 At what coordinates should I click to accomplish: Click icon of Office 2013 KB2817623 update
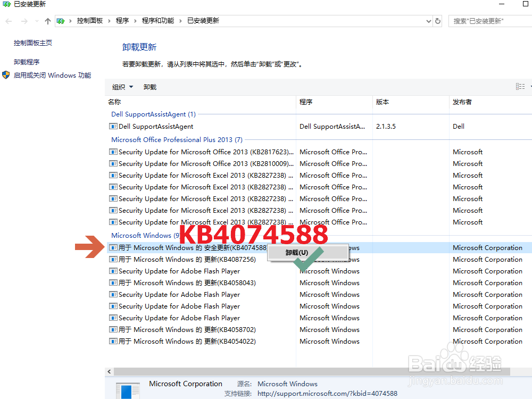tap(113, 152)
